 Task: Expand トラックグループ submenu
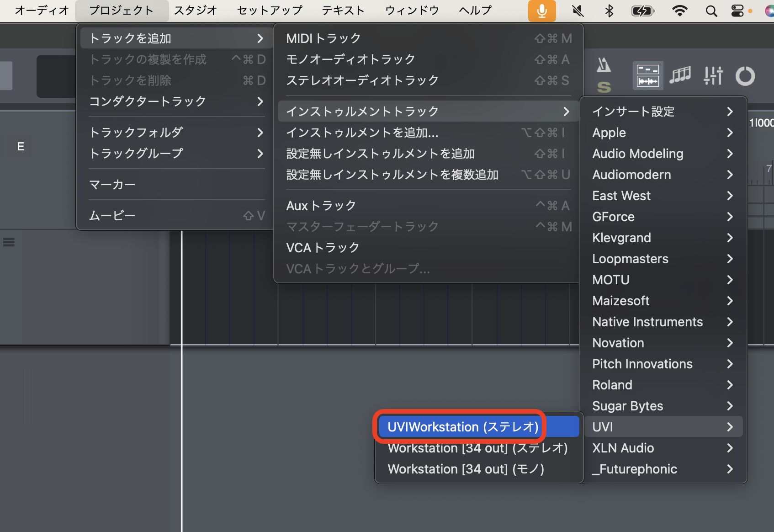point(176,154)
